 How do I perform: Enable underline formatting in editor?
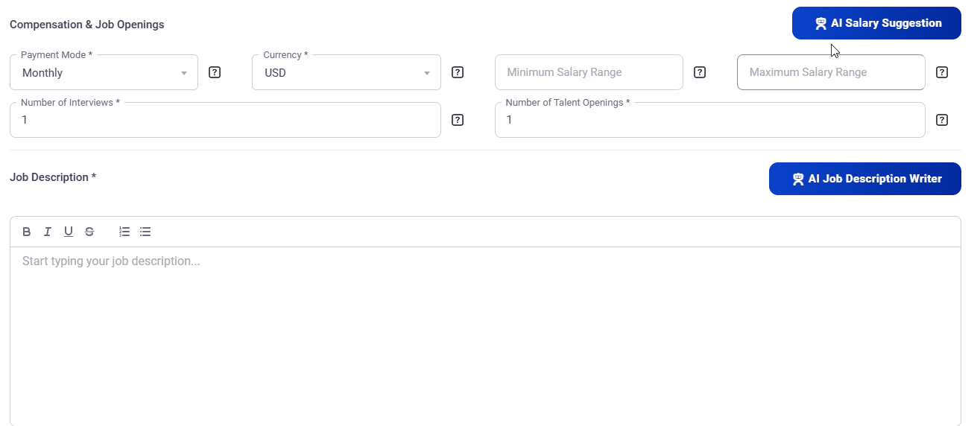69,232
